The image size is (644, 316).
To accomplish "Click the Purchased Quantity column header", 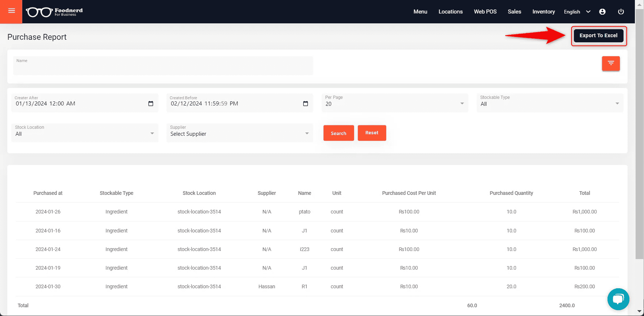I will 511,193.
